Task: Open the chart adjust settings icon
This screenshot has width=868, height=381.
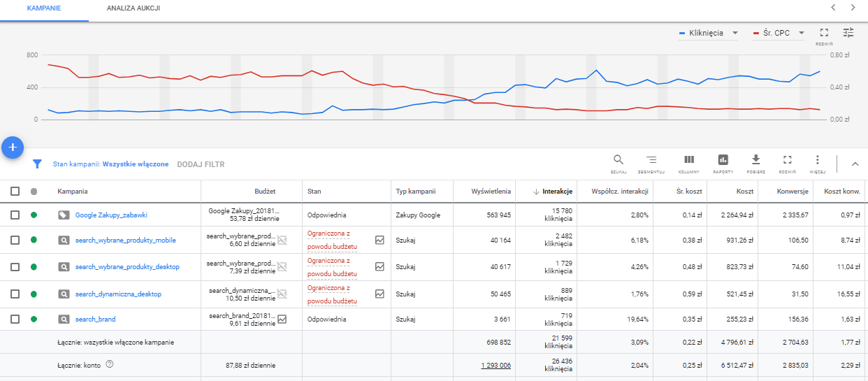Action: pos(848,32)
